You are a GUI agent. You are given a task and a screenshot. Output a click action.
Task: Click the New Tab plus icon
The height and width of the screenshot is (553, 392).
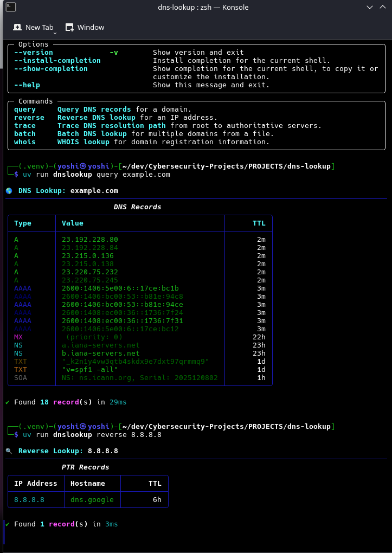[x=17, y=27]
